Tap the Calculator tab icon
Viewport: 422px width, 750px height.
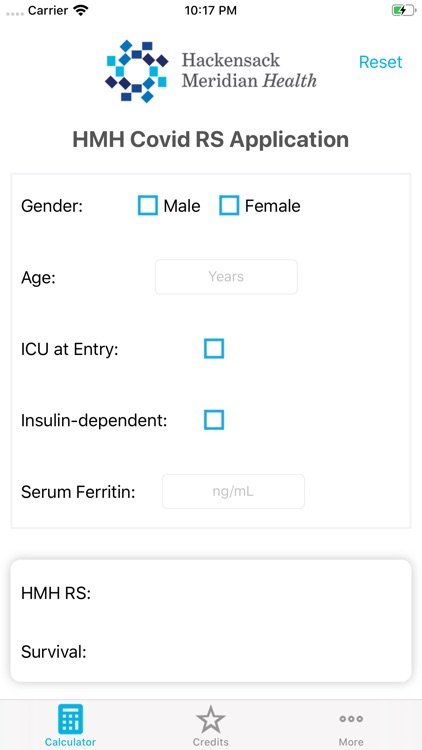(x=70, y=719)
